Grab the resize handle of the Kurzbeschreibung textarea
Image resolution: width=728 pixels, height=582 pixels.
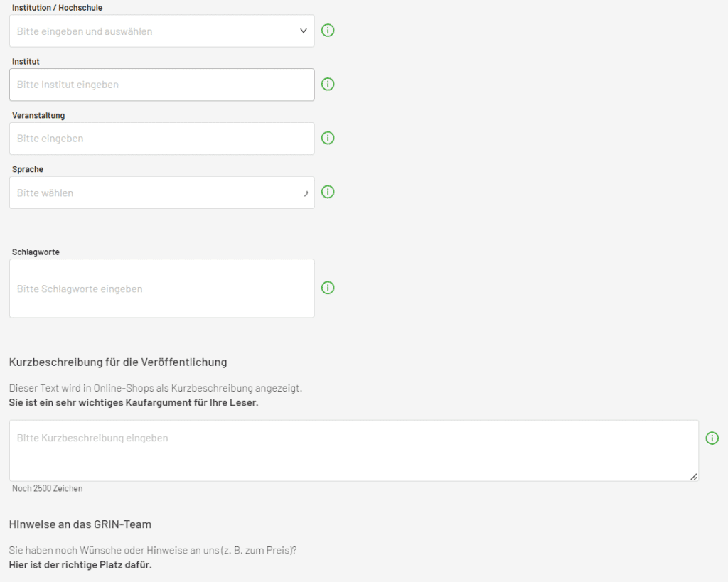click(x=694, y=477)
